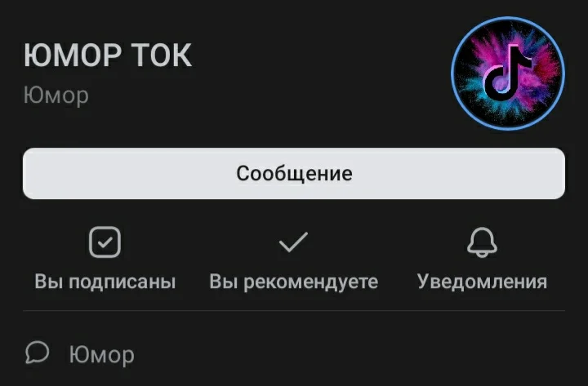Image resolution: width=588 pixels, height=386 pixels.
Task: Open the community avatar picture
Action: point(508,73)
